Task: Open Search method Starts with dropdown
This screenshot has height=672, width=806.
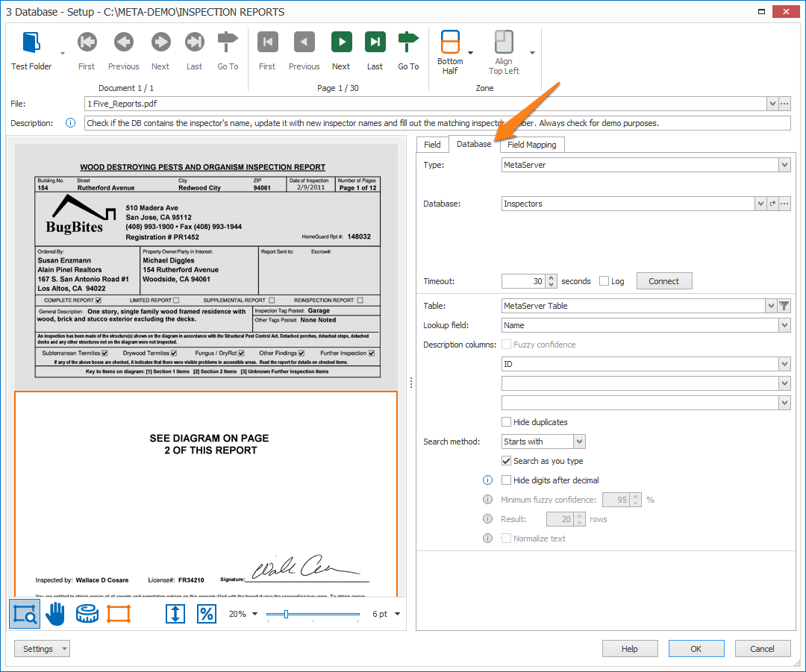Action: click(x=579, y=442)
